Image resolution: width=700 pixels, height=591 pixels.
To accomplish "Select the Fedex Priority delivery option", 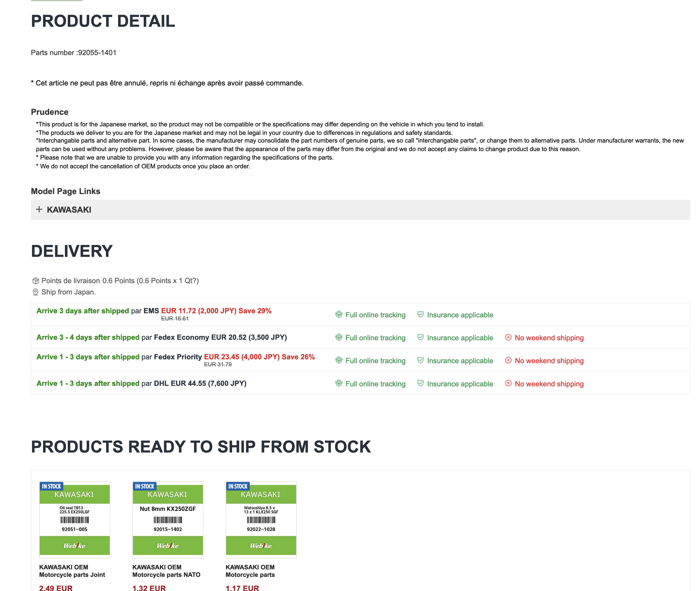I will coord(175,357).
